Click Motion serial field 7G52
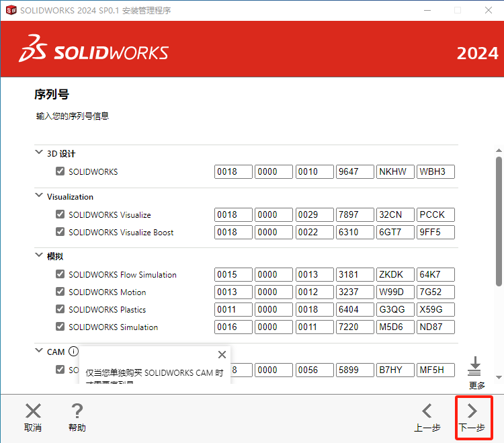Screen dimensions: 504x443 (x=436, y=292)
